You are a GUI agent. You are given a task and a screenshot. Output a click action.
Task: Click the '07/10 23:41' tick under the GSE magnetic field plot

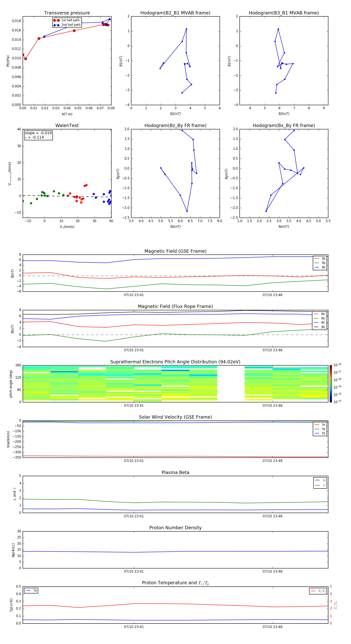click(x=134, y=295)
